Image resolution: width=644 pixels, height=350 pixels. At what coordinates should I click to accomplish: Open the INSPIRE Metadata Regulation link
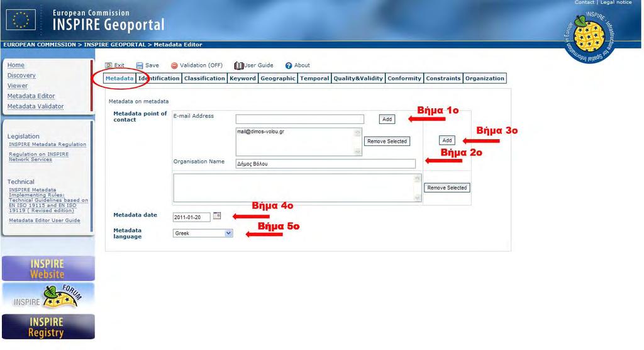click(48, 144)
